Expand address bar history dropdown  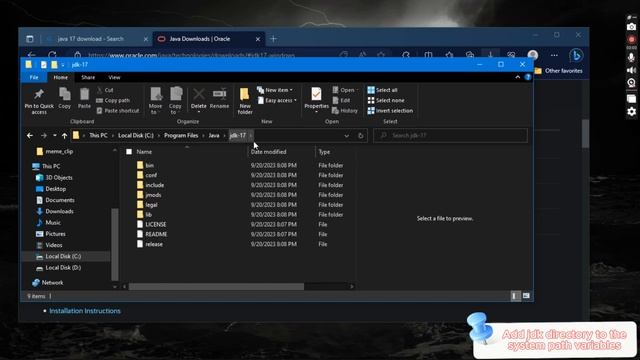pos(347,136)
